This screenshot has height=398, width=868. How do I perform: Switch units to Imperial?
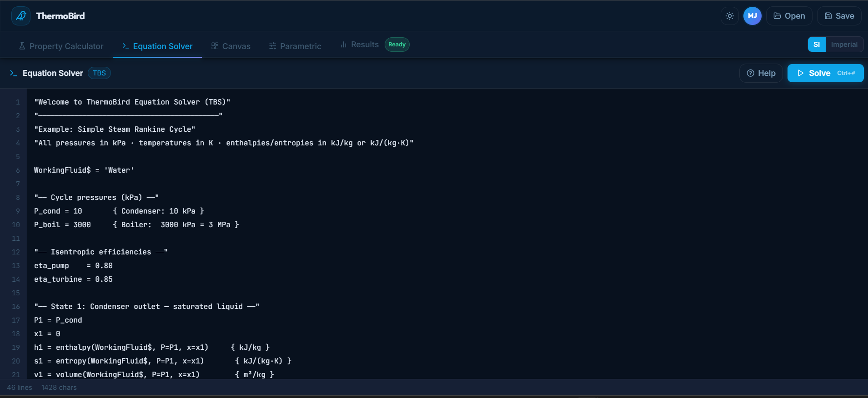click(x=844, y=45)
